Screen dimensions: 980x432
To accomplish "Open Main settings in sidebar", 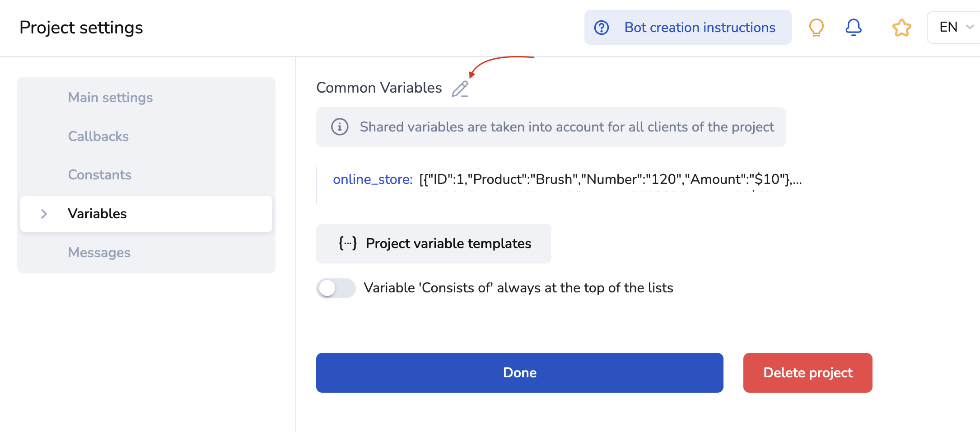I will pyautogui.click(x=110, y=98).
